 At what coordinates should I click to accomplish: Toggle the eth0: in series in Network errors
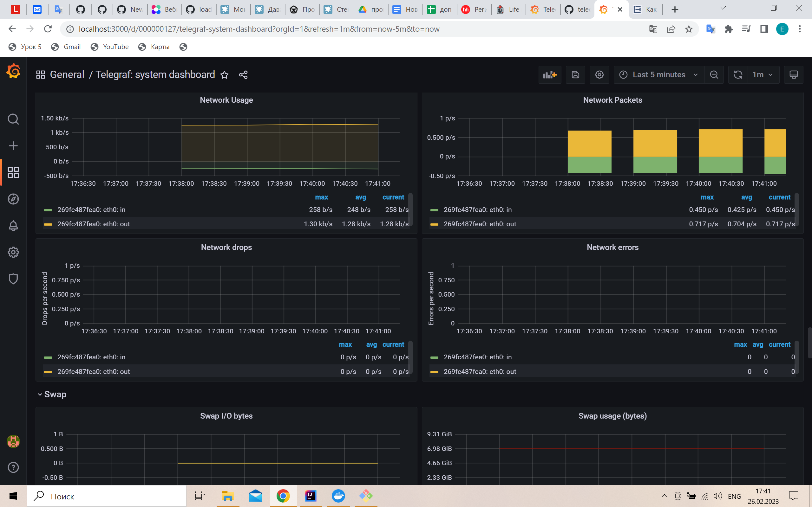[477, 357]
